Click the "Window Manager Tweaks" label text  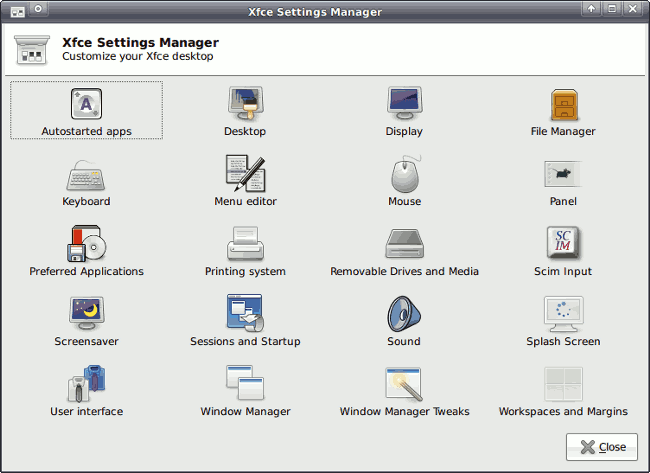pos(405,412)
